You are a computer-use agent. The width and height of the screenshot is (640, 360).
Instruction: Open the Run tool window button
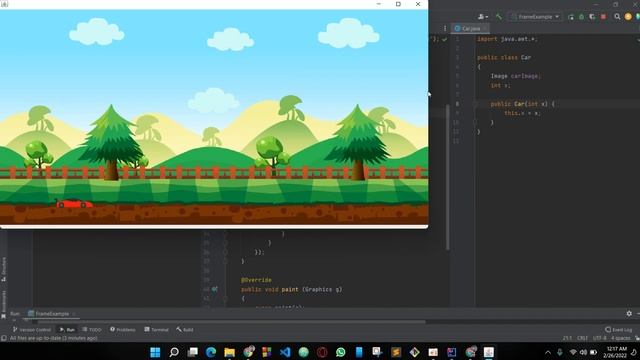point(67,329)
